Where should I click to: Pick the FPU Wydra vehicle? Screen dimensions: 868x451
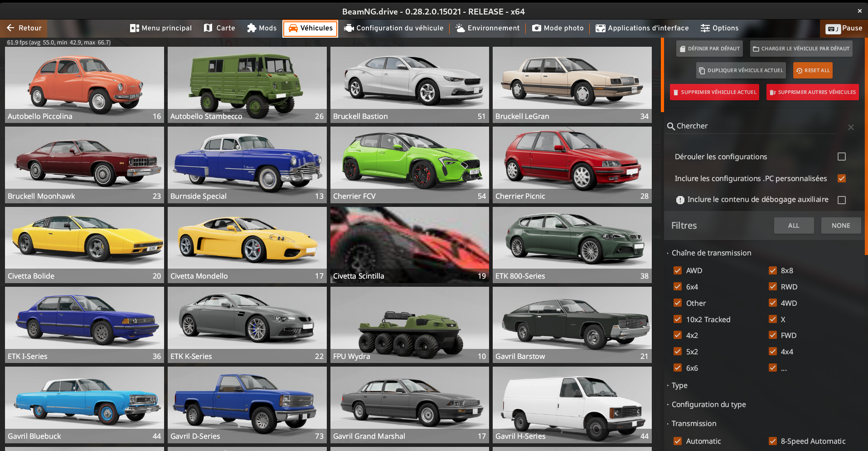[x=410, y=325]
